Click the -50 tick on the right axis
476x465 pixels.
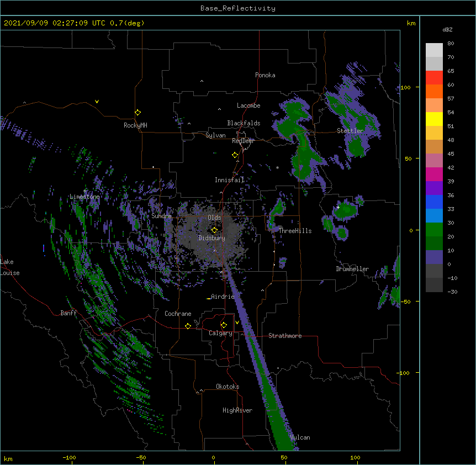(406, 302)
